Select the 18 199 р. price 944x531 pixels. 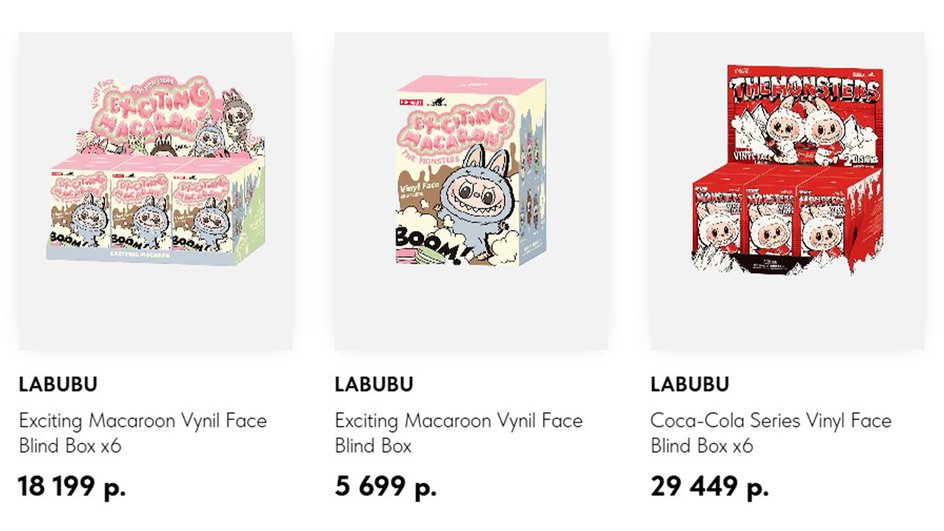[72, 486]
